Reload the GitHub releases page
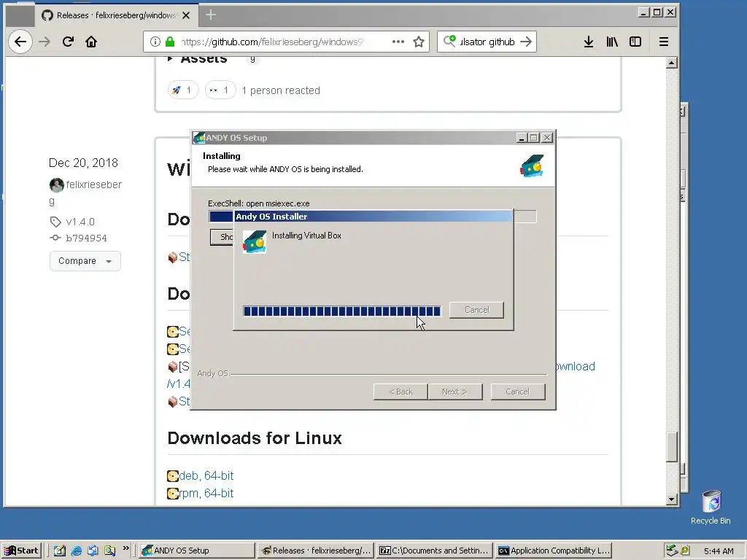 [x=68, y=42]
